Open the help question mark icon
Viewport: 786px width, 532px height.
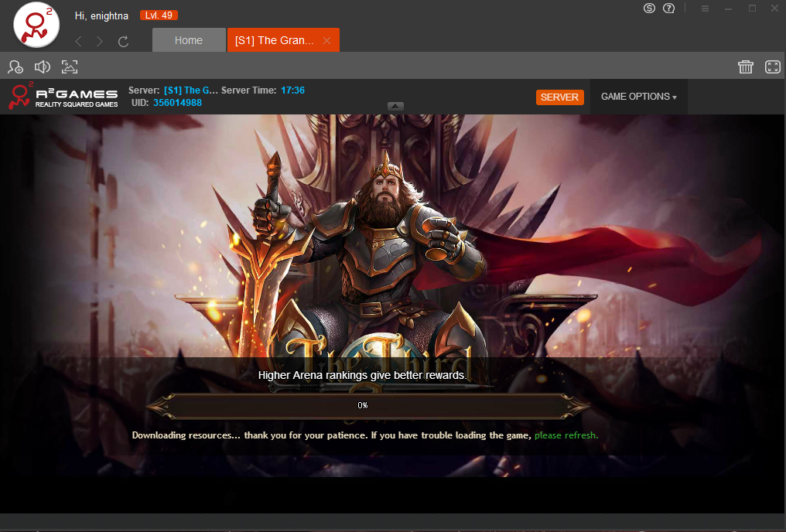point(669,9)
